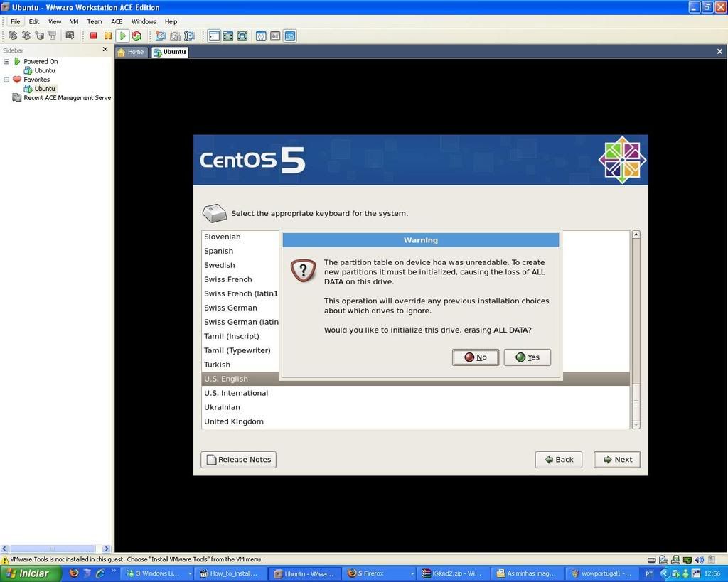The image size is (728, 582).
Task: Switch to the Home tab
Action: click(x=131, y=52)
